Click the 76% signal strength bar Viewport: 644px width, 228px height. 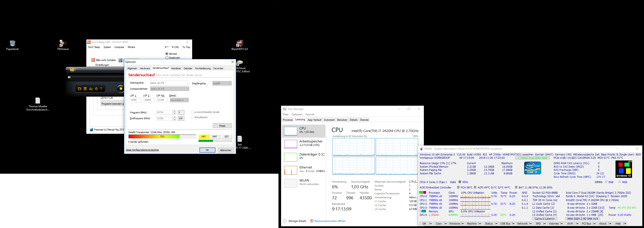click(162, 136)
